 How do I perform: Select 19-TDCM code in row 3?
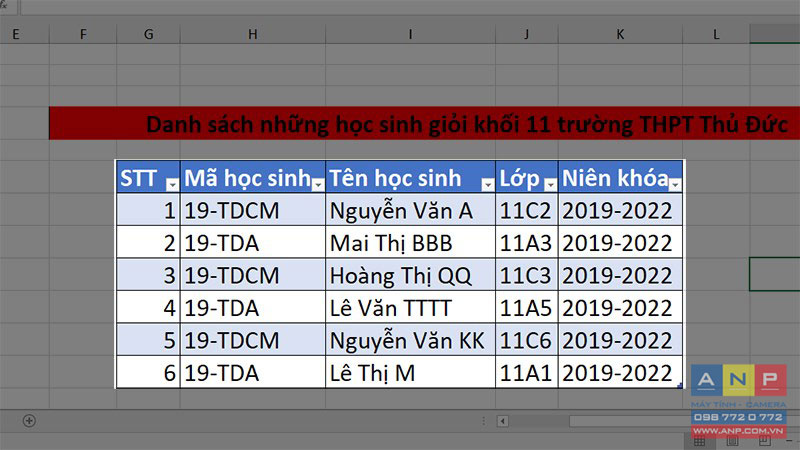point(253,274)
